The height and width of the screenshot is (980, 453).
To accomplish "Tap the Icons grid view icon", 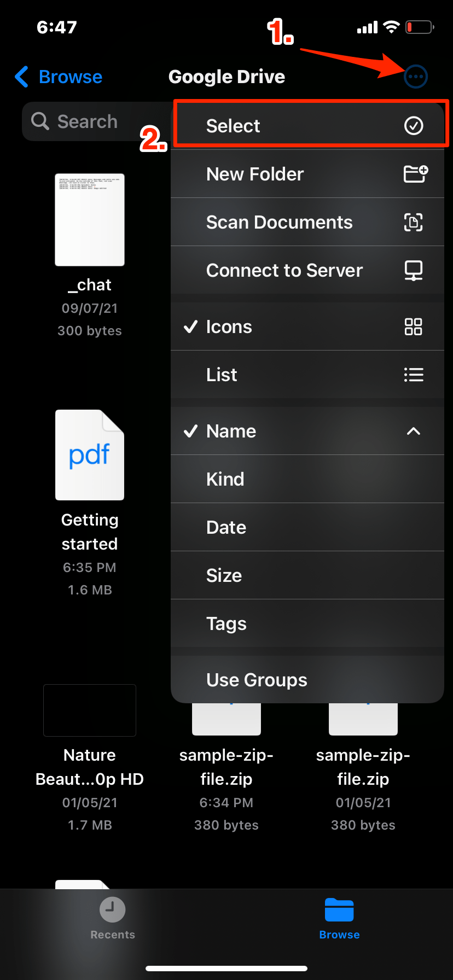I will (414, 327).
